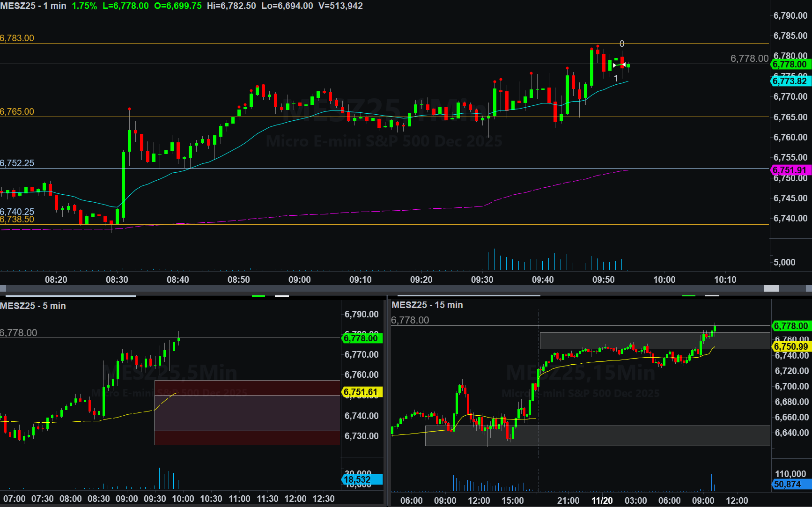Click the orange 6,783.00 price level label
The height and width of the screenshot is (507, 812).
(17, 38)
